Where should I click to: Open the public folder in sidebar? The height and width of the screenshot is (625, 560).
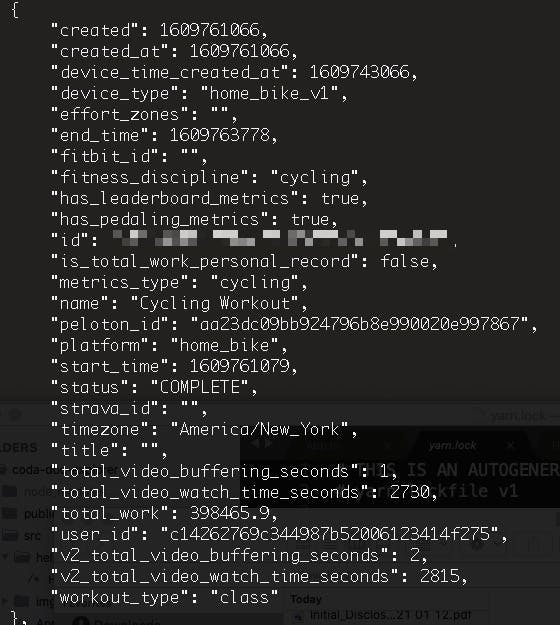pos(37,514)
